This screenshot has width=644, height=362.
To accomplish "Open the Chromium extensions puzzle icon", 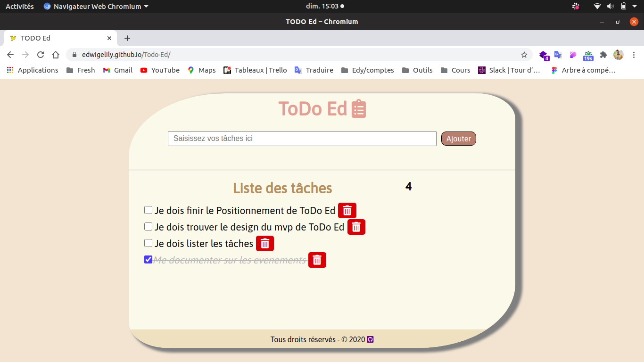I will point(603,55).
